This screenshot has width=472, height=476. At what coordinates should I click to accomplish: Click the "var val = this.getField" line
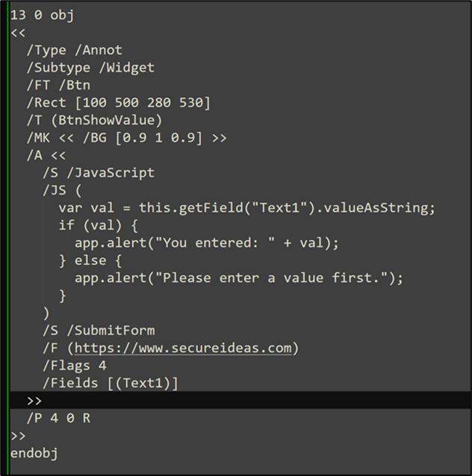tap(246, 207)
